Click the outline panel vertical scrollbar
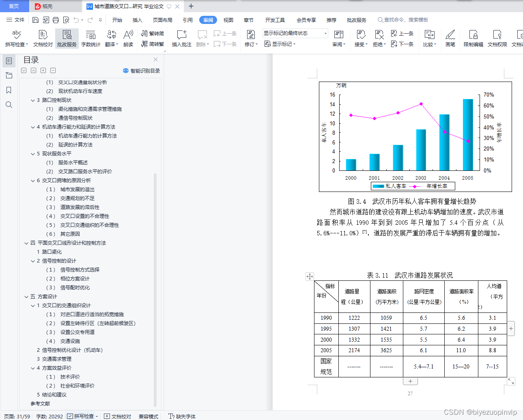The image size is (523, 420). point(155,290)
